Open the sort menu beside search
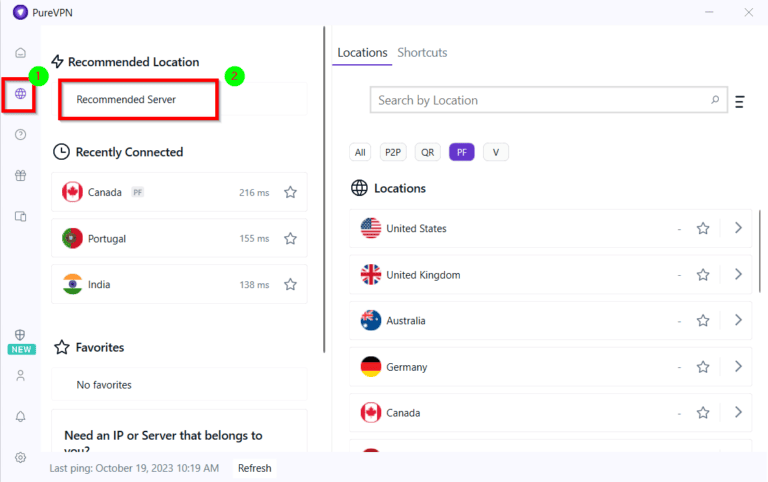 [x=740, y=101]
